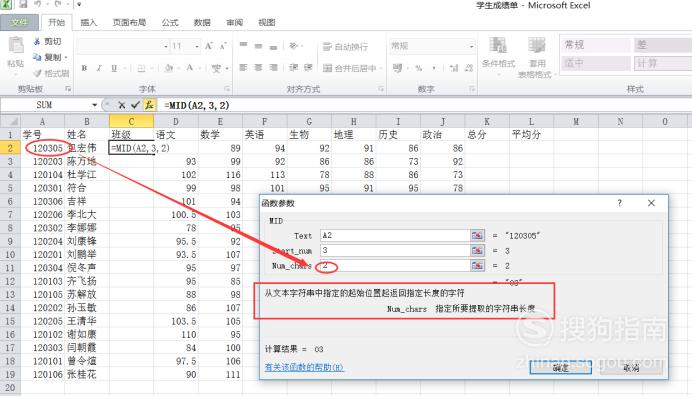Collapse dialog using Num_chars range icon
The height and width of the screenshot is (396, 692).
pyautogui.click(x=477, y=265)
